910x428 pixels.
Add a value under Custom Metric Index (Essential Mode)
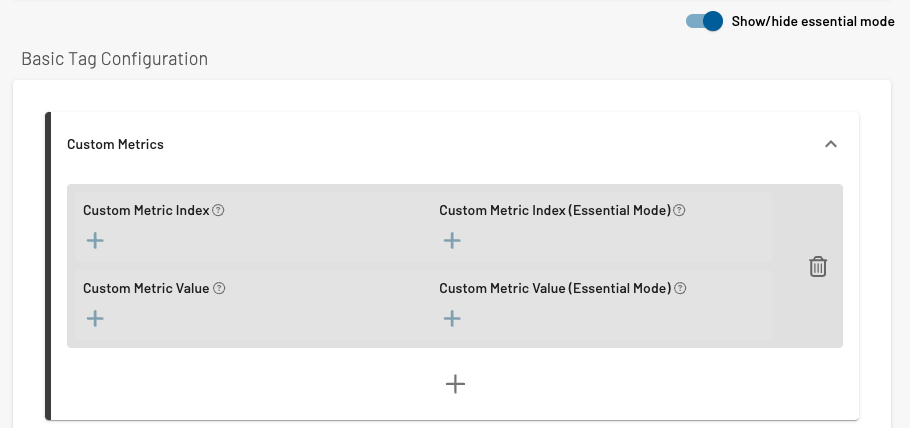[452, 240]
